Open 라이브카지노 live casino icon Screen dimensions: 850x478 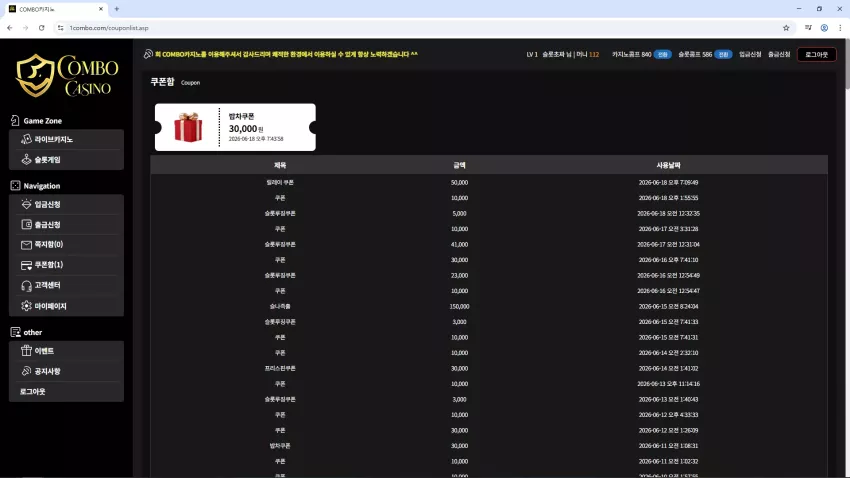point(26,139)
